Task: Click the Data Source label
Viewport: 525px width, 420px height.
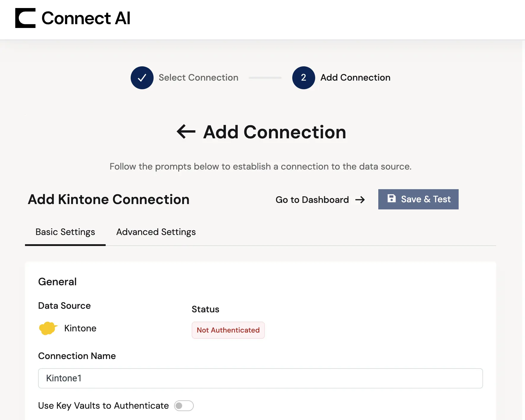Action: tap(64, 306)
